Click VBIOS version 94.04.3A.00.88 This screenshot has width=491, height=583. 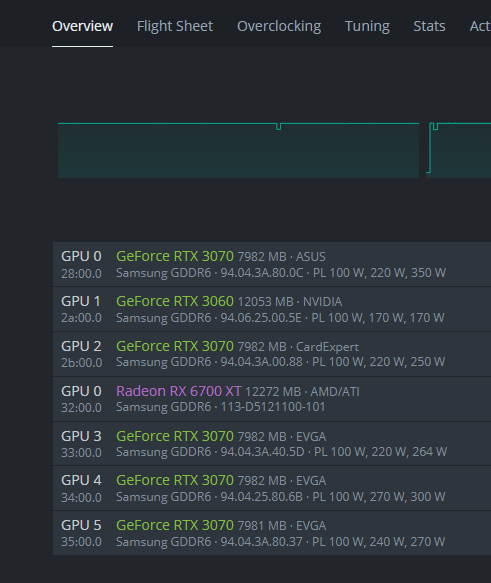point(262,362)
